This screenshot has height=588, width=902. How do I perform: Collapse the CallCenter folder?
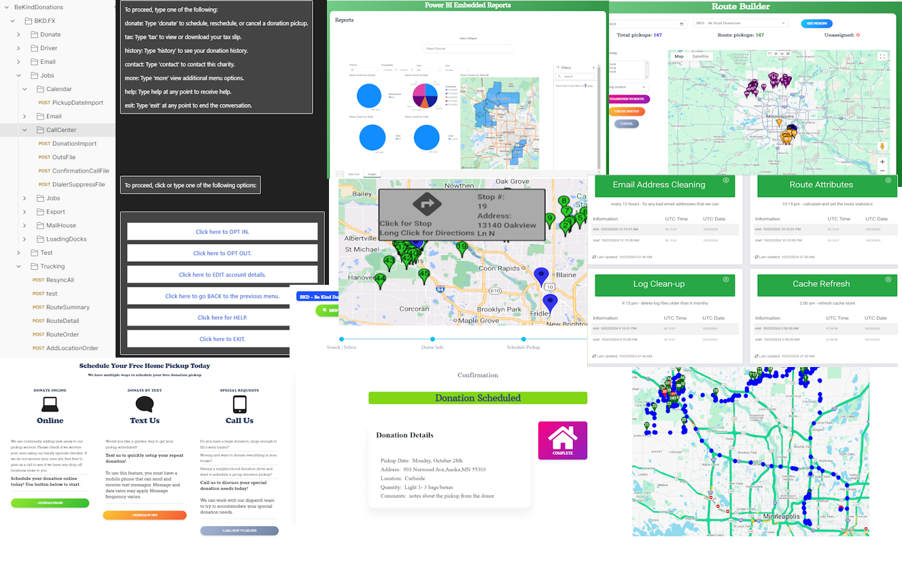pyautogui.click(x=24, y=130)
